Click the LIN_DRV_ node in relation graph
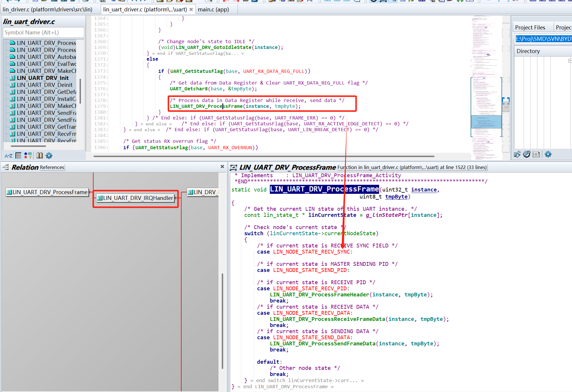Screen dimensions: 572x392 203,192
